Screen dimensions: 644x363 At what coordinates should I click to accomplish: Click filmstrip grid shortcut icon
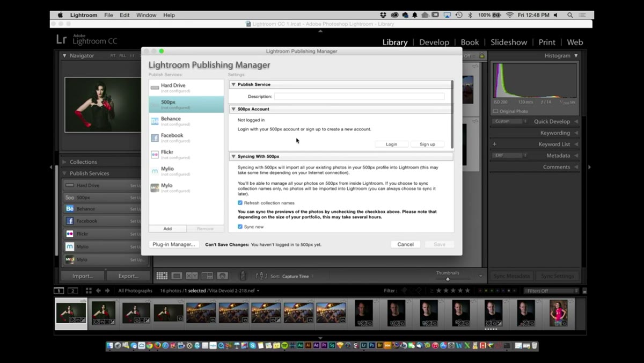point(89,291)
